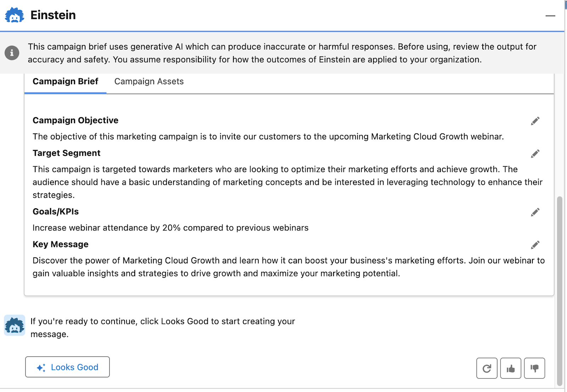Click the generative AI disclaimer text
The width and height of the screenshot is (567, 392).
click(x=282, y=53)
